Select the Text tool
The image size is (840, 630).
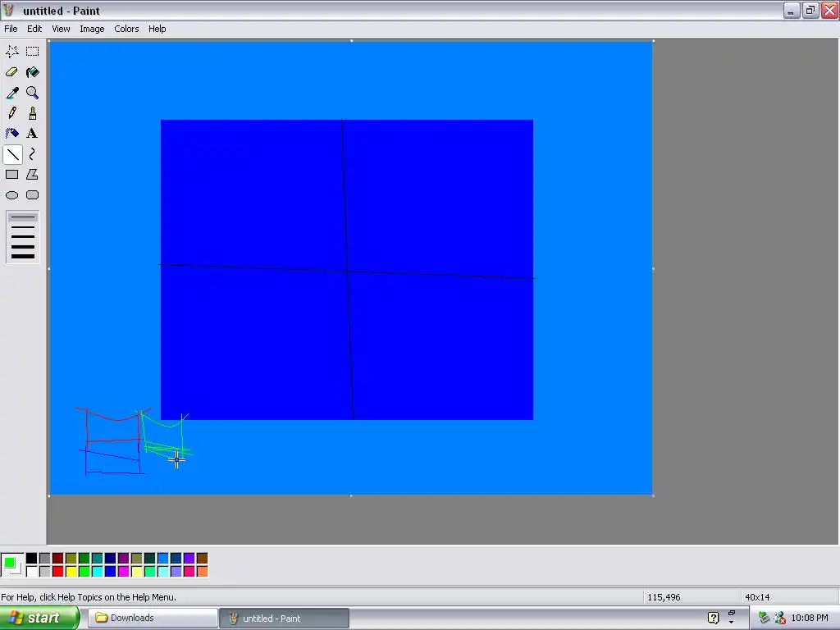33,134
